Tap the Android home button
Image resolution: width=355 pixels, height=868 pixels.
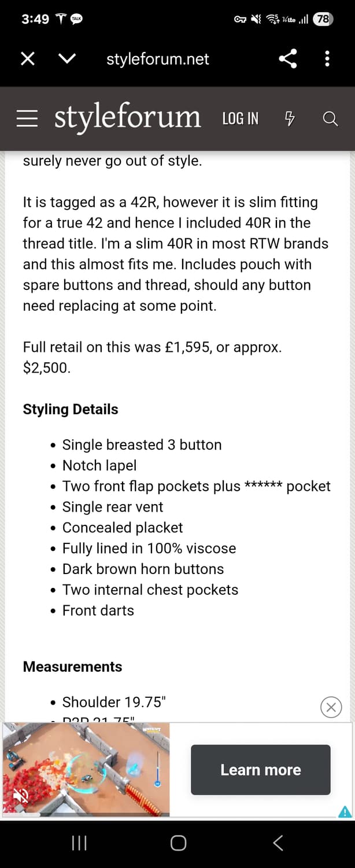pos(178,843)
